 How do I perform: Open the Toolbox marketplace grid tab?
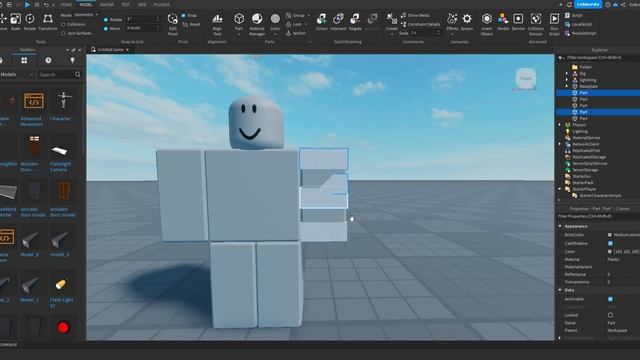pyautogui.click(x=24, y=60)
